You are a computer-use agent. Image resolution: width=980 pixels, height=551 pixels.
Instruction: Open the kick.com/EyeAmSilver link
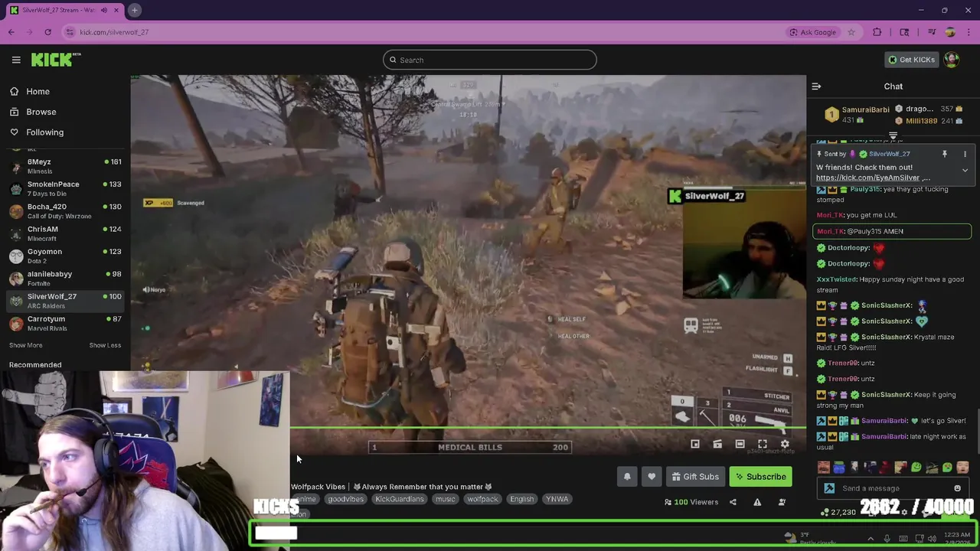(867, 178)
